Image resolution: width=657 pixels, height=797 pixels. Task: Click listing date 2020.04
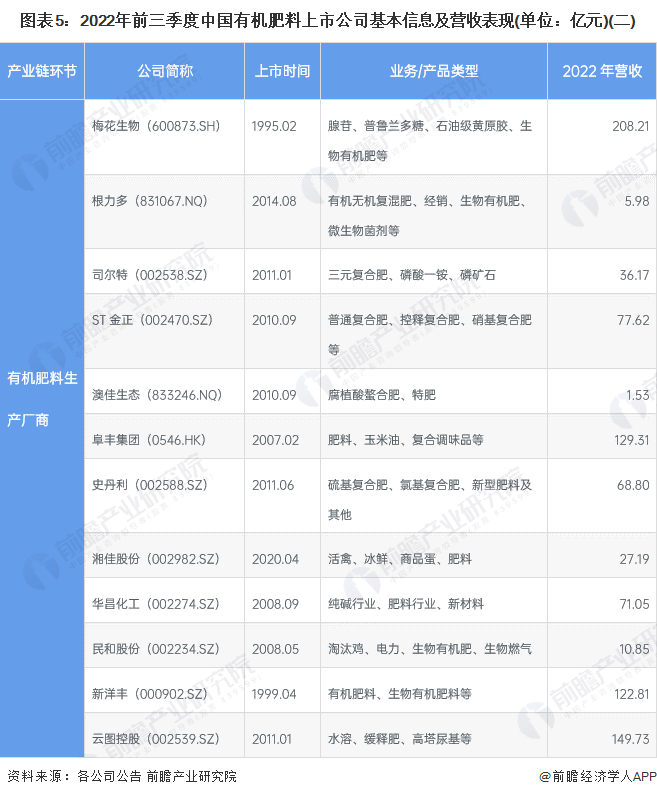tap(275, 559)
